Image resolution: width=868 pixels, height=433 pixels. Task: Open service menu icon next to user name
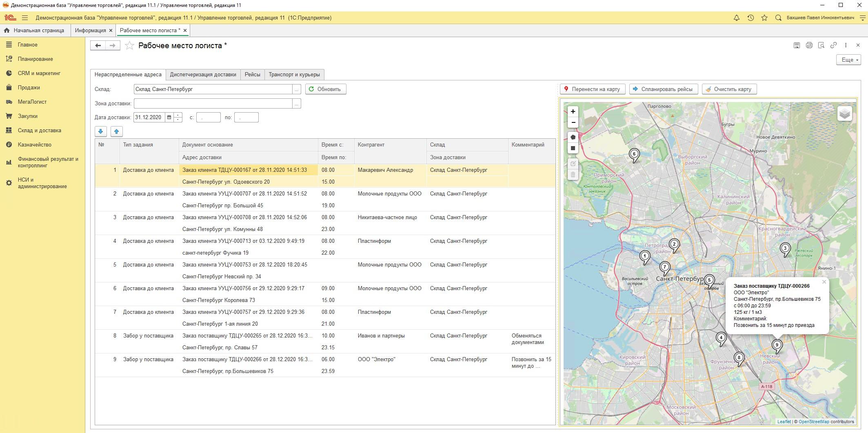(862, 18)
